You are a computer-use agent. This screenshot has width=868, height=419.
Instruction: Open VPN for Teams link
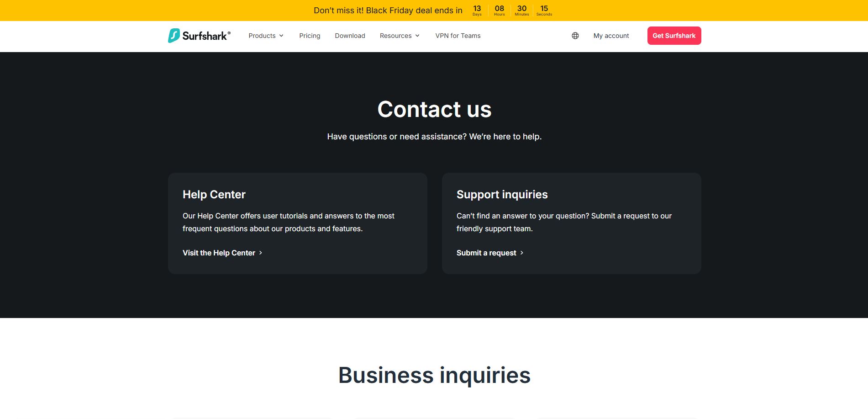pyautogui.click(x=458, y=36)
